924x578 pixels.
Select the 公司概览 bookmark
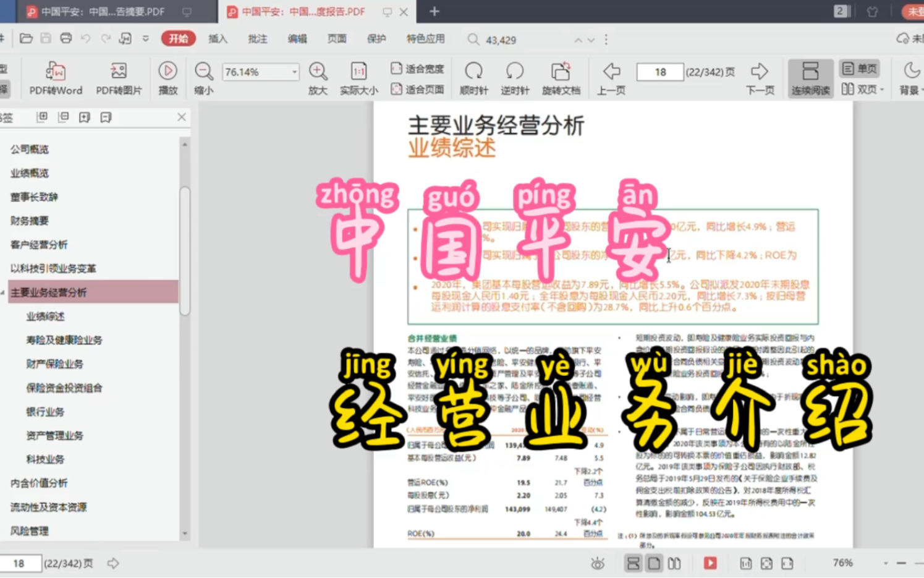click(x=29, y=149)
